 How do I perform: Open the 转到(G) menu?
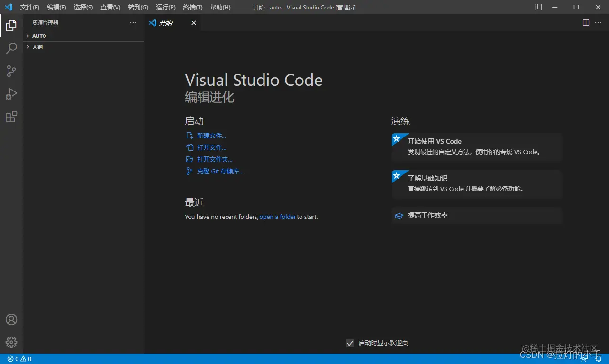(x=138, y=7)
